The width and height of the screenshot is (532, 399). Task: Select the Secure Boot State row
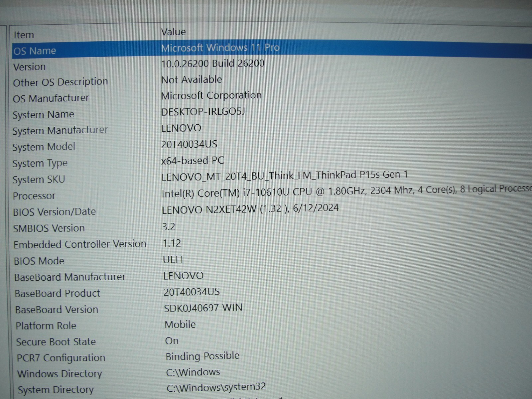click(x=56, y=342)
